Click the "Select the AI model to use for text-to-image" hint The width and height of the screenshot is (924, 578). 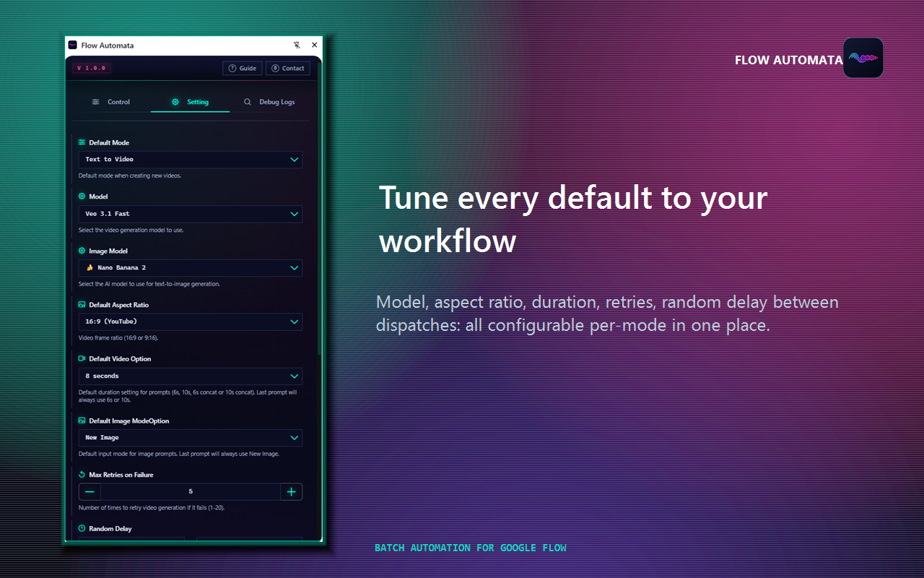tap(149, 284)
